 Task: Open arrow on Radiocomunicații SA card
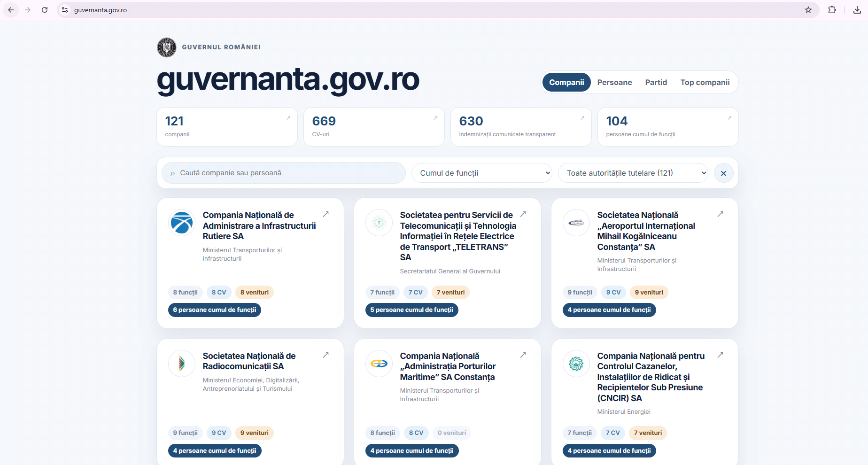[326, 355]
